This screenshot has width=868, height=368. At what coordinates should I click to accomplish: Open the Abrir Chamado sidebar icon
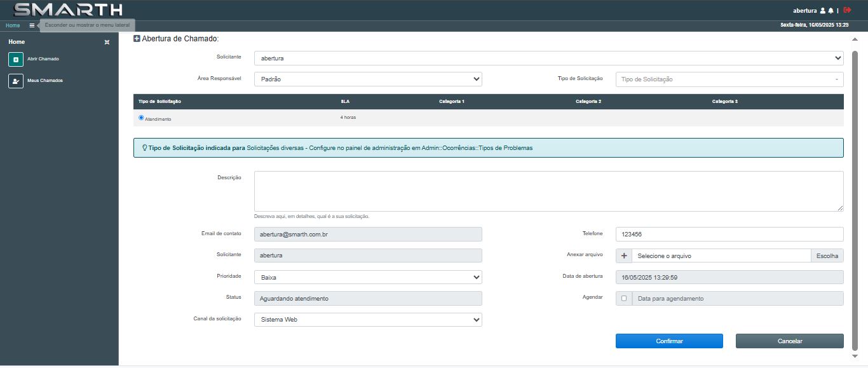coord(16,58)
